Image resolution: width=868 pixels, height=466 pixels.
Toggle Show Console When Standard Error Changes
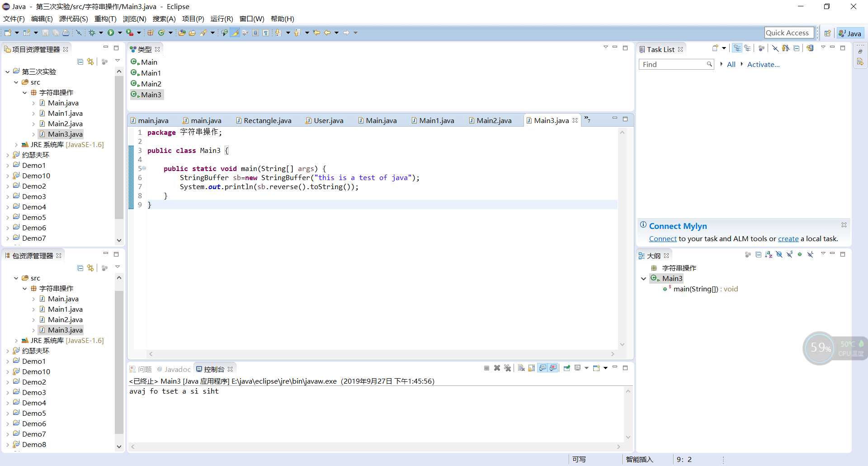coord(553,368)
